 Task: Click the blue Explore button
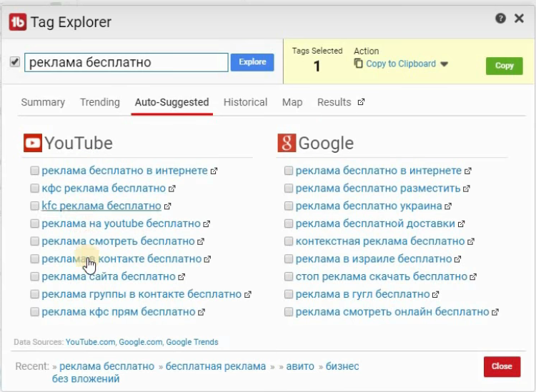point(252,62)
